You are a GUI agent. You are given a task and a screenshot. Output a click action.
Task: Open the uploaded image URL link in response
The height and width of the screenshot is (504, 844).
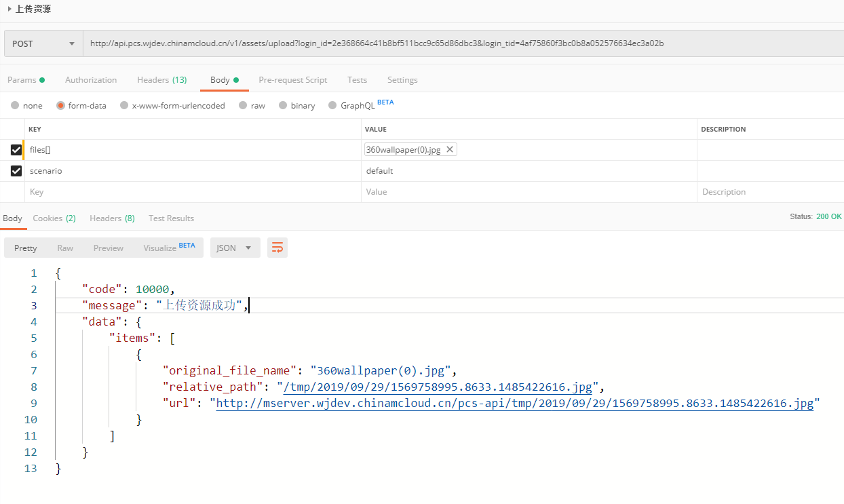coord(514,404)
